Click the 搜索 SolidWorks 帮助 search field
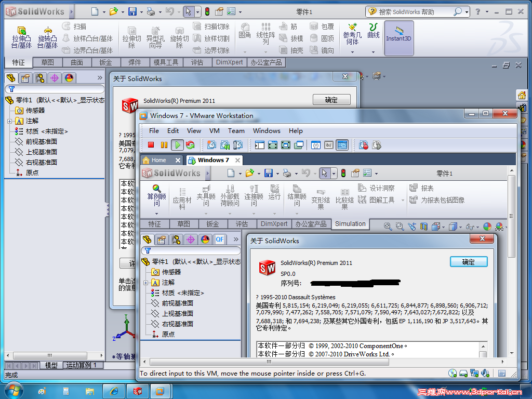532x399 pixels. 415,12
